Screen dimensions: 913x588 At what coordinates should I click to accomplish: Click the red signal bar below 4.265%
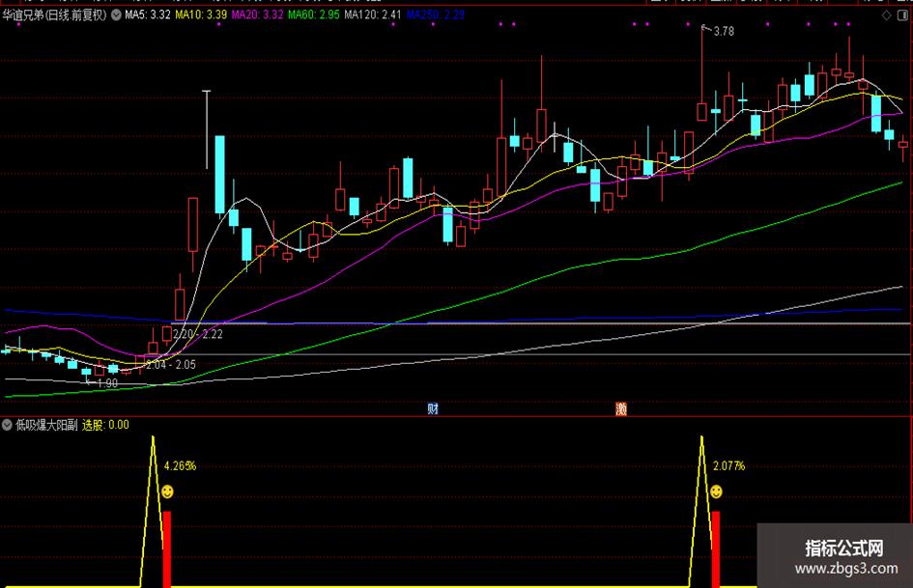coord(167,549)
